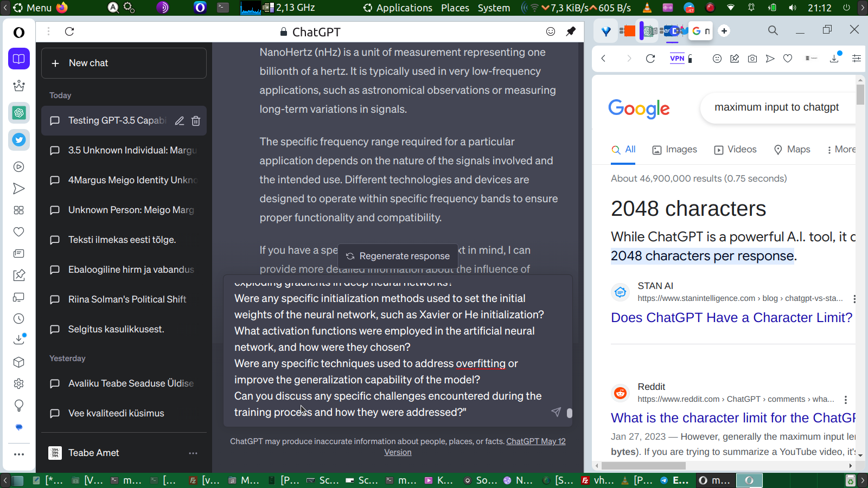Image resolution: width=868 pixels, height=488 pixels.
Task: Expand the More search options on Google
Action: pos(841,150)
